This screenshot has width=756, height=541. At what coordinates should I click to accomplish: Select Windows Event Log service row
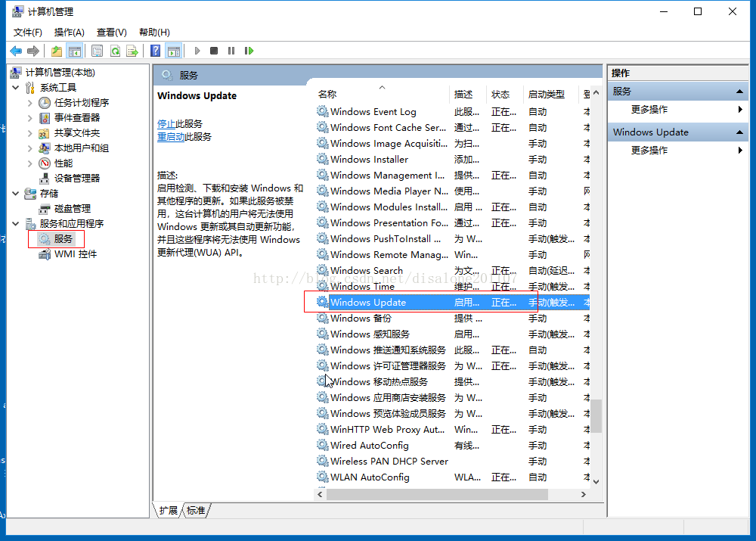453,111
